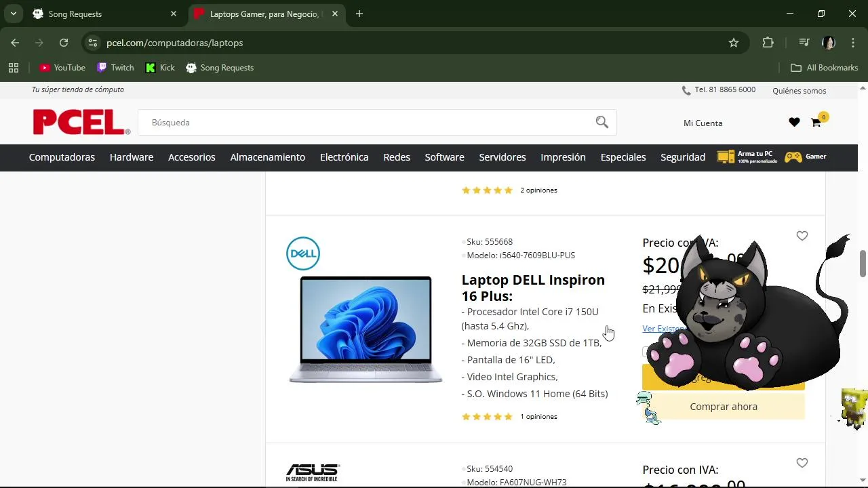Open a new browser tab

tap(359, 14)
